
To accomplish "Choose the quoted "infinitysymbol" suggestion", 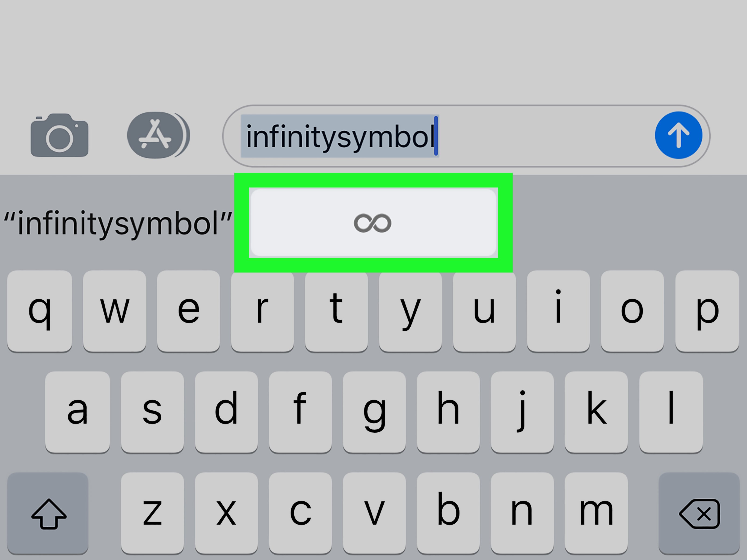I will (x=117, y=223).
